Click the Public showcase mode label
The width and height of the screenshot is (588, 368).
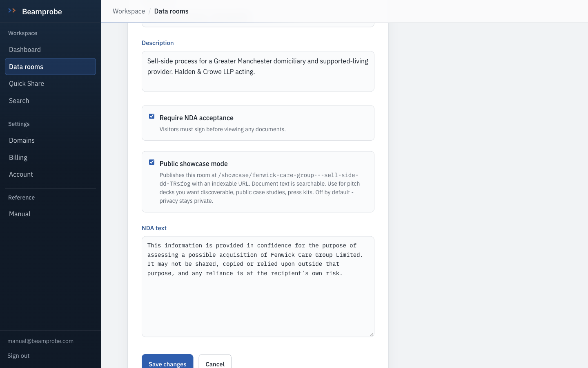point(194,164)
